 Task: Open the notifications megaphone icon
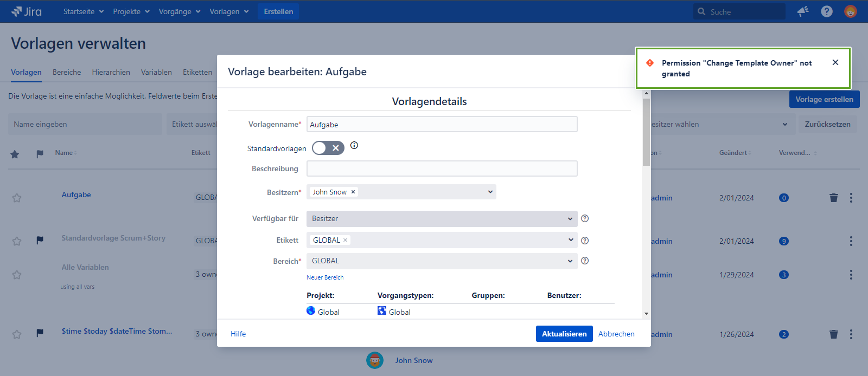803,11
